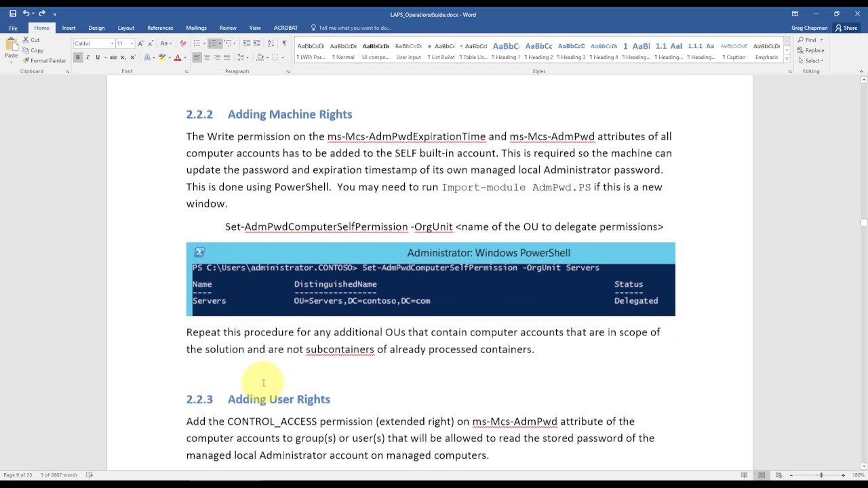Click the word count in status bar
This screenshot has height=488, width=868.
pyautogui.click(x=59, y=475)
